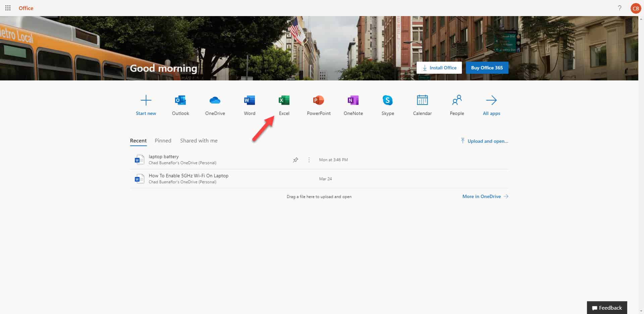The image size is (644, 314).
Task: Click More in OneDrive link
Action: coord(485,196)
